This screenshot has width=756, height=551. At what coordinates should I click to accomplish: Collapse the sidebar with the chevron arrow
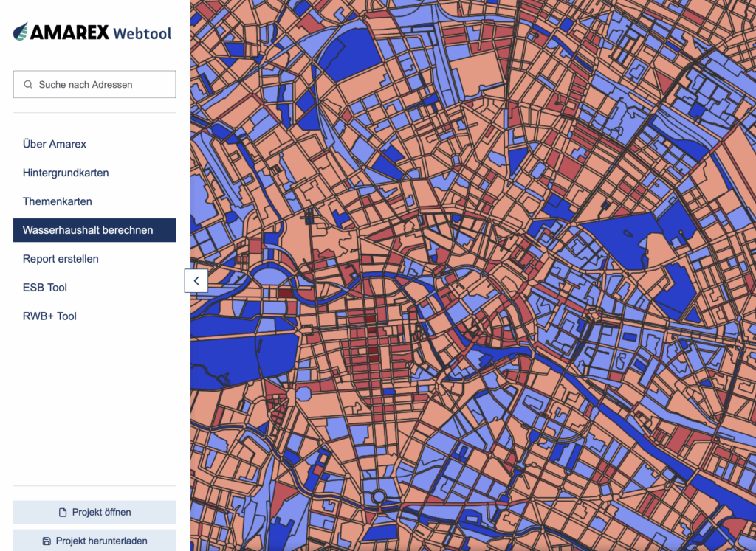[x=196, y=280]
